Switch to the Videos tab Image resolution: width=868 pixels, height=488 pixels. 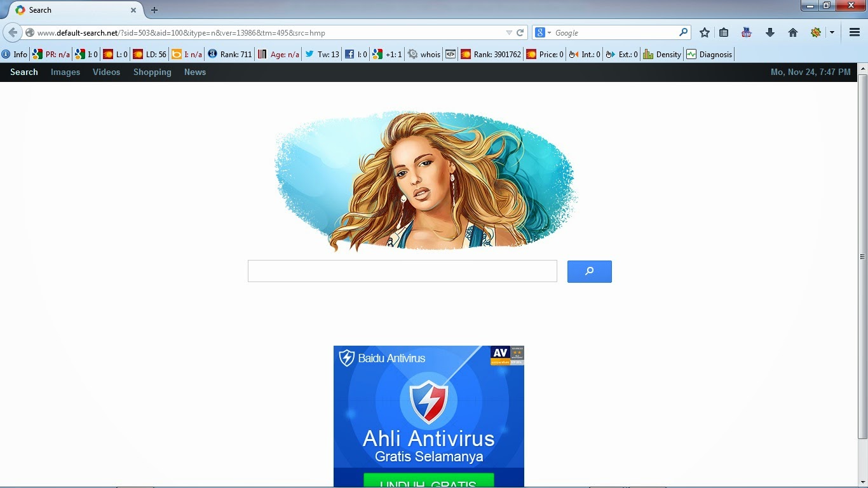pyautogui.click(x=106, y=72)
